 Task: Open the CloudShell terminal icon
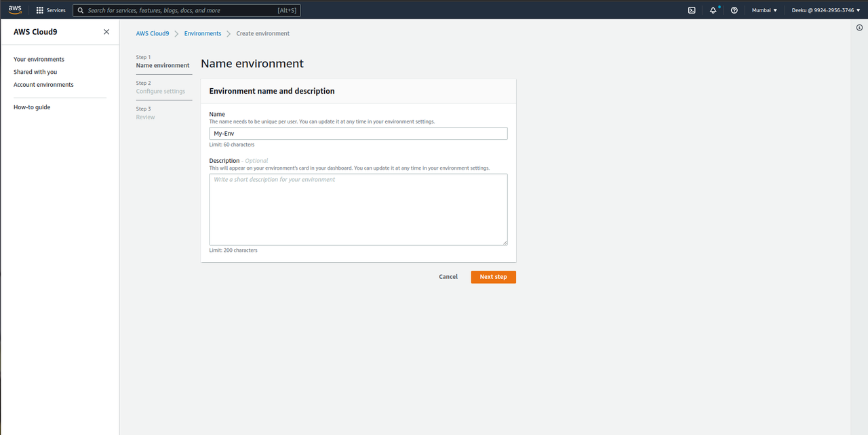692,10
